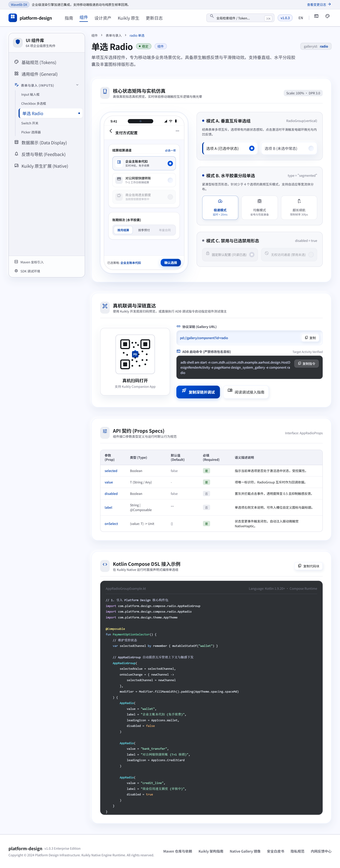The image size is (340, 868).
Task: Select 企业主账本代扣 radio in phone preview
Action: point(170,163)
